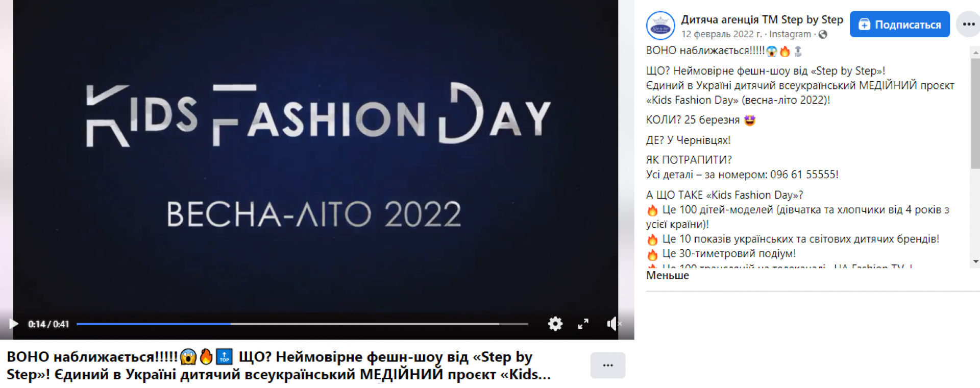Click the description scrollbar thumb
This screenshot has height=388, width=980.
(975, 113)
